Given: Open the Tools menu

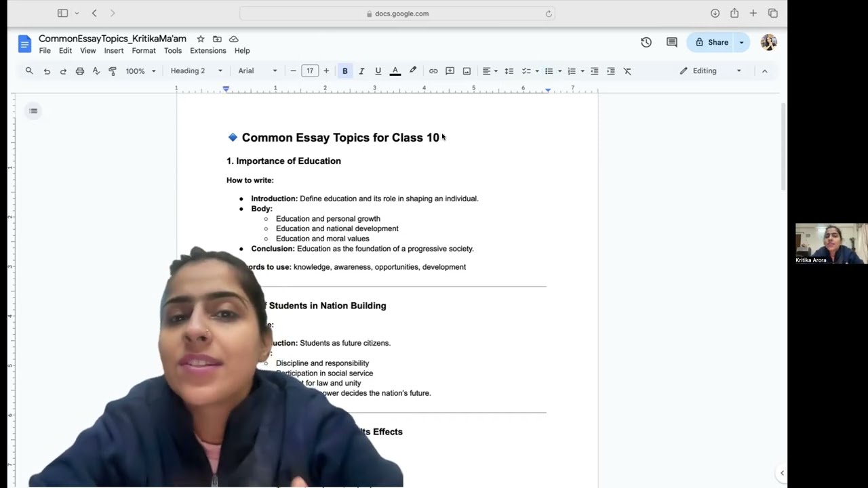Looking at the screenshot, I should point(173,51).
